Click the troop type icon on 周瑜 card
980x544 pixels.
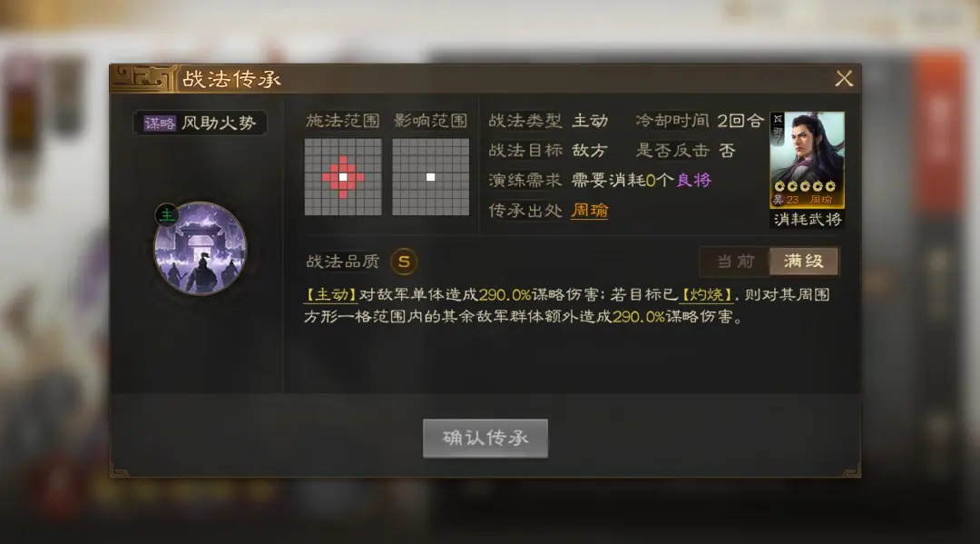point(778,119)
